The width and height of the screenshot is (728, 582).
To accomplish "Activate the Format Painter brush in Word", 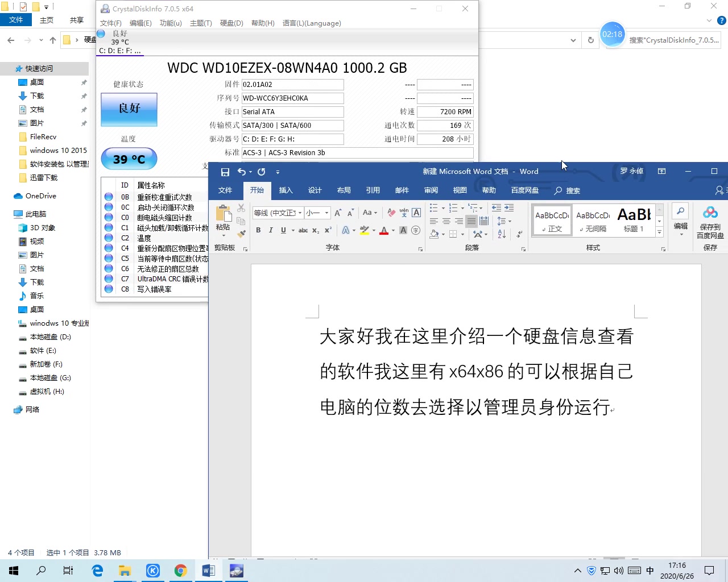I will tap(241, 233).
